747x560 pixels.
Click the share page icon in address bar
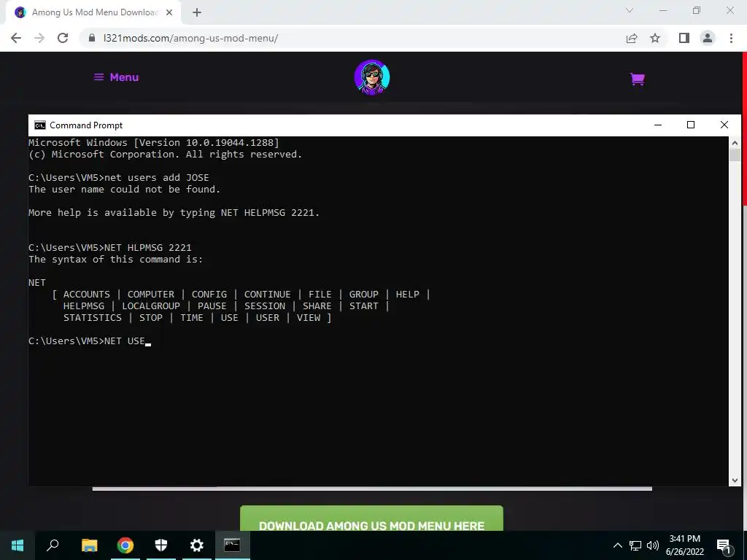click(632, 38)
